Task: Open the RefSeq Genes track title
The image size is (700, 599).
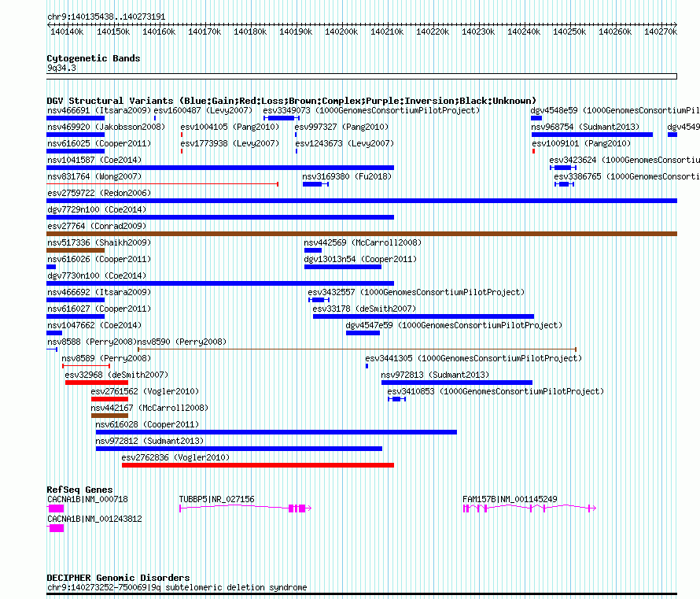Action: pyautogui.click(x=80, y=490)
